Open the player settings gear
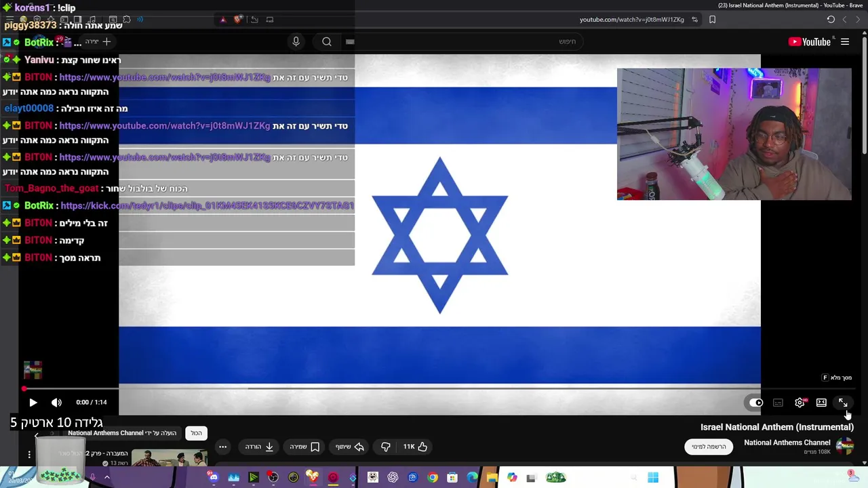 800,403
